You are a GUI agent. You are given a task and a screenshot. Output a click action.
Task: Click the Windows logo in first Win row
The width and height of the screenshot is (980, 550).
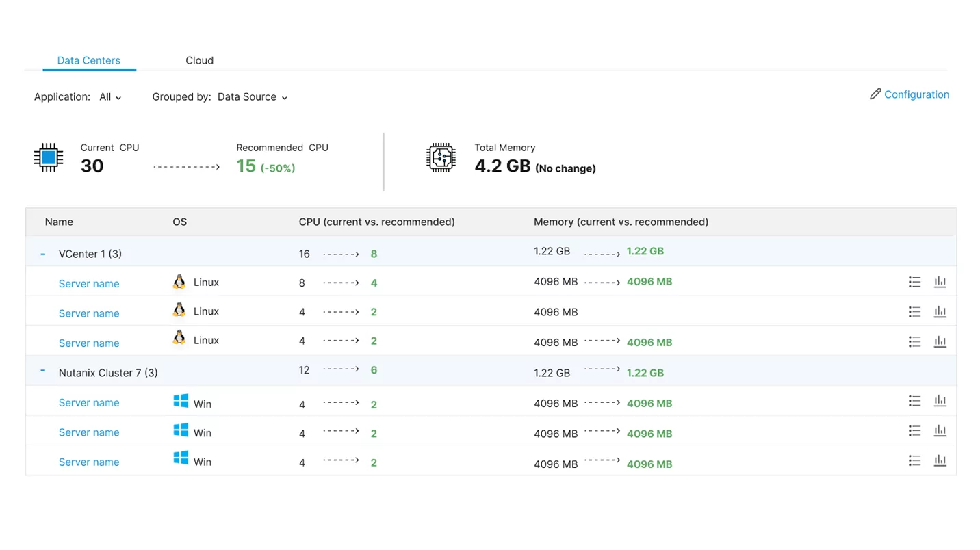point(181,401)
